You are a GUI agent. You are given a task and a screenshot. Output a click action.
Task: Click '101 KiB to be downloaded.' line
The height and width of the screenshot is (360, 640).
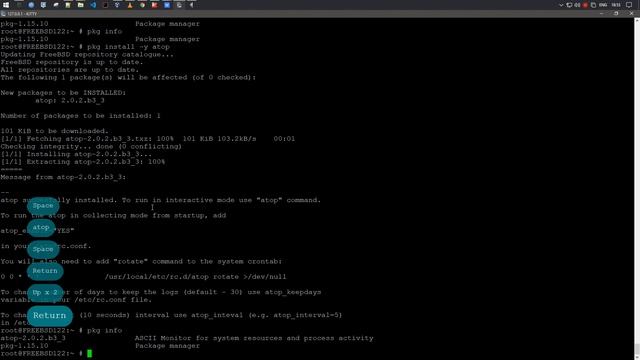tap(54, 131)
